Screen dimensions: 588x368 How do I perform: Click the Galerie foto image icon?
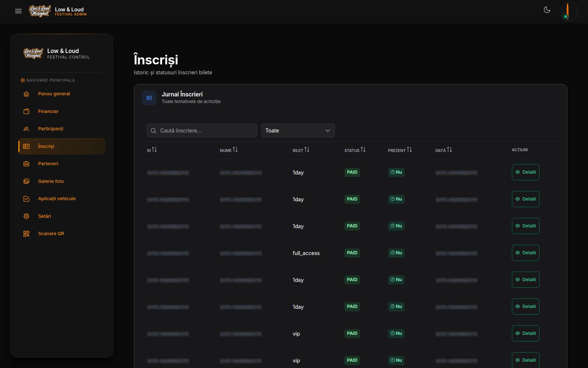coord(26,181)
